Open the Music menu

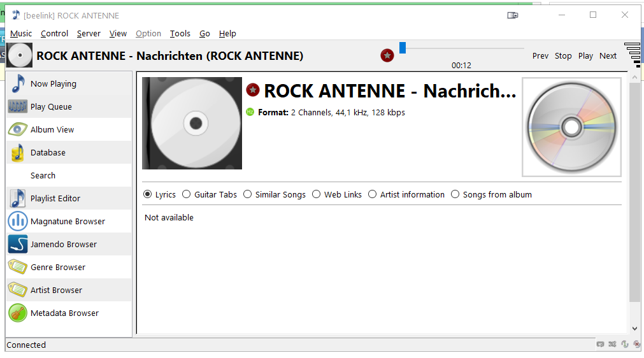(x=21, y=34)
